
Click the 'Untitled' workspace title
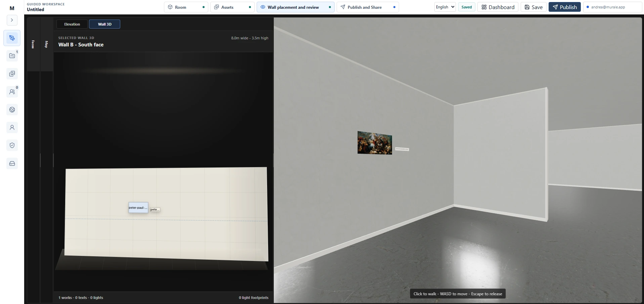click(x=36, y=10)
